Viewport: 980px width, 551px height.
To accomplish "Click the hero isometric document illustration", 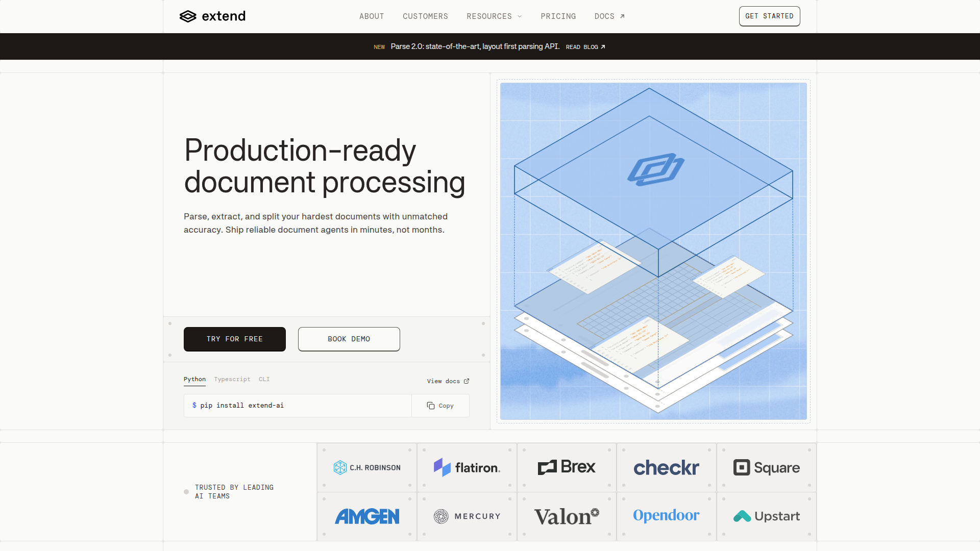I will click(x=653, y=251).
